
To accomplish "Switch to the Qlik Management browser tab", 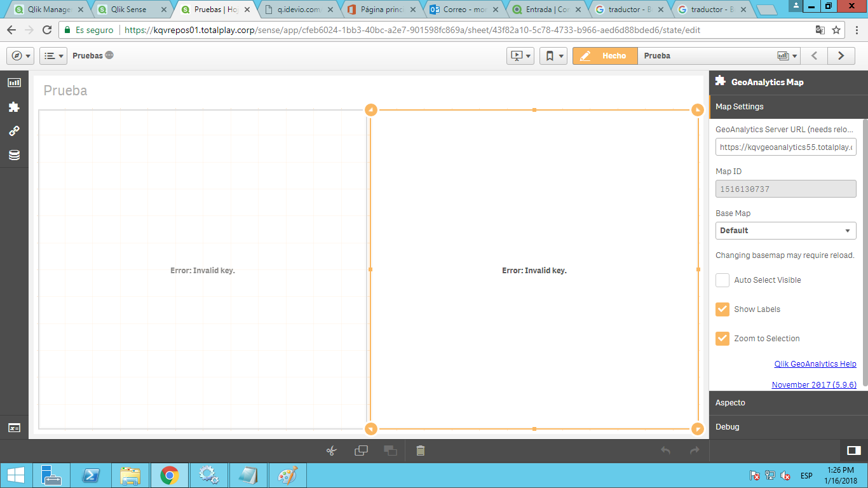I will coord(50,10).
